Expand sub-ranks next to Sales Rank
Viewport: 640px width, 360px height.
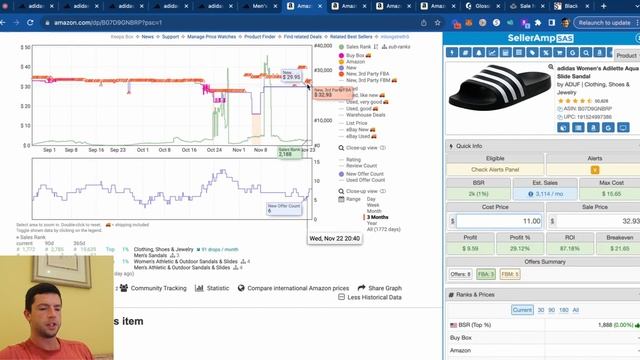click(x=396, y=47)
